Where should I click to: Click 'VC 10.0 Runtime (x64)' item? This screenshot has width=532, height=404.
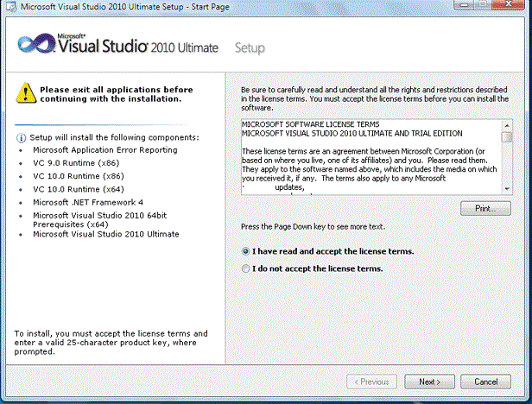tap(79, 189)
